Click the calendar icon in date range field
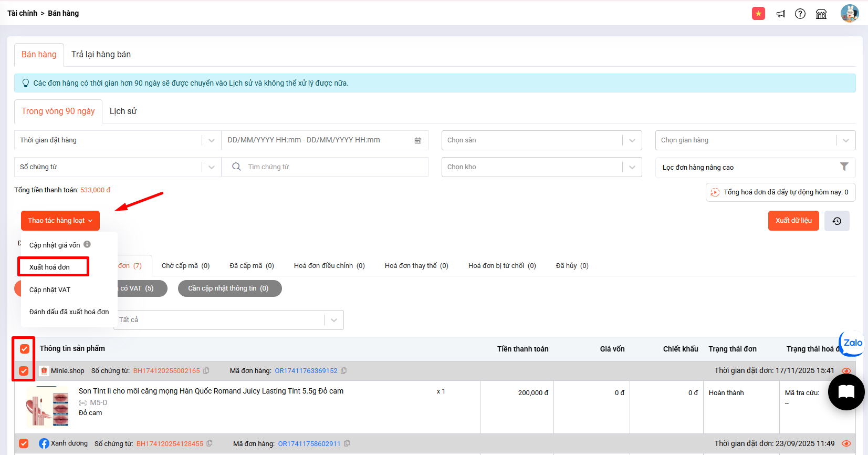 (x=418, y=140)
